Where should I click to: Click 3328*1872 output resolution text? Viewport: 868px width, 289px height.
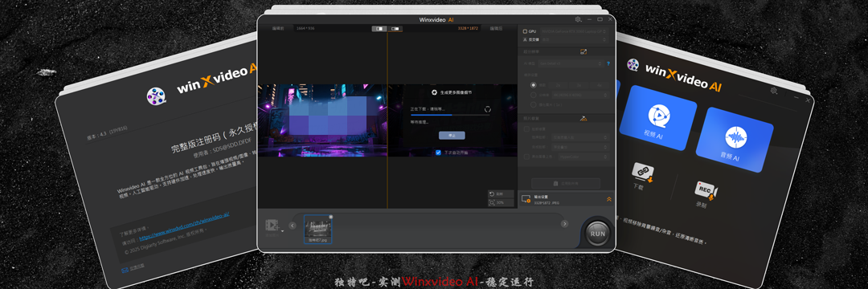click(468, 27)
